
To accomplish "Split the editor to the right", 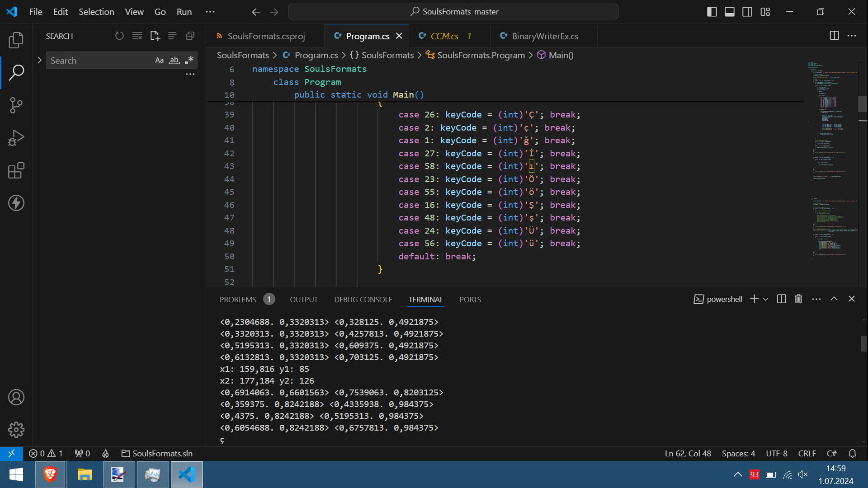I will click(x=835, y=36).
